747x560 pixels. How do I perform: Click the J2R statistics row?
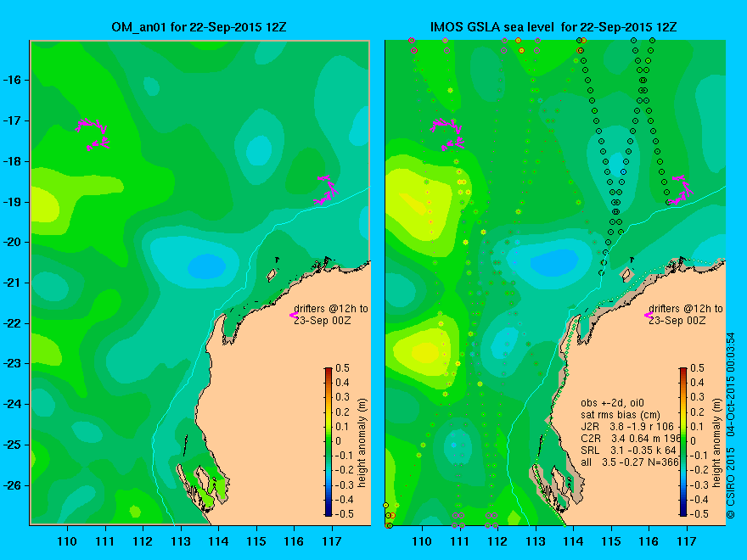[627, 427]
